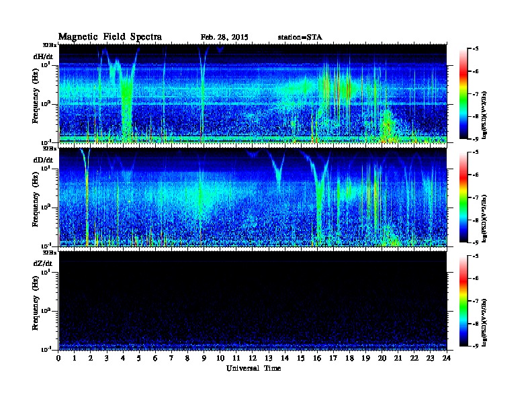Click the -6 tick on dZ/dt color bar

tap(476, 278)
